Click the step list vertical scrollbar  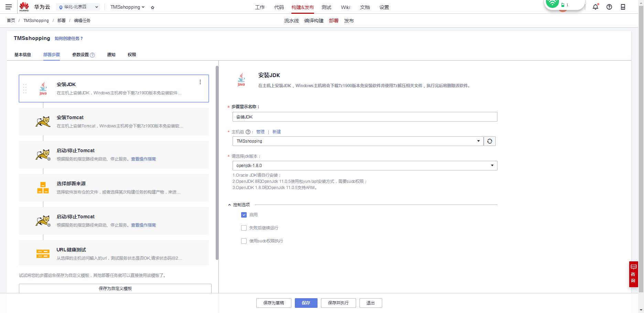point(217,163)
